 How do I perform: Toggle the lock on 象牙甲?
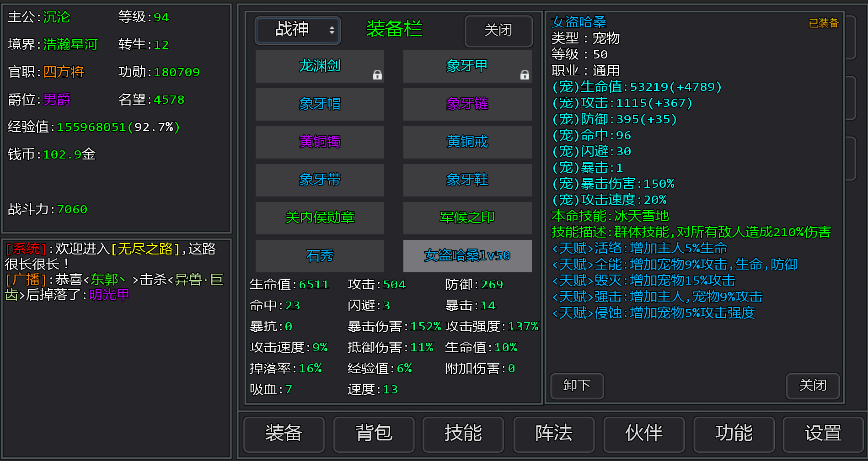click(524, 74)
